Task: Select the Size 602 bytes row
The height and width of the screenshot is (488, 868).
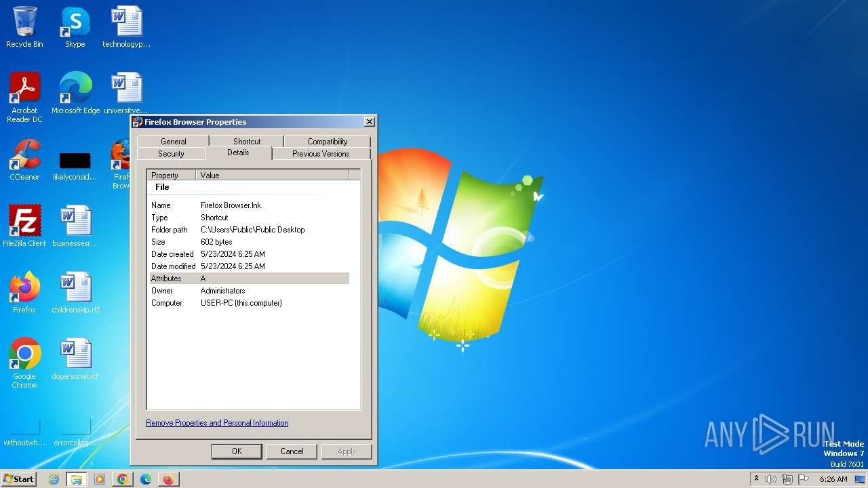Action: [x=249, y=242]
